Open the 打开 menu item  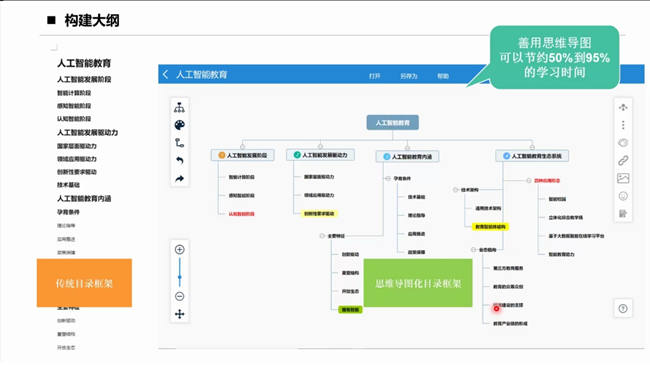374,76
